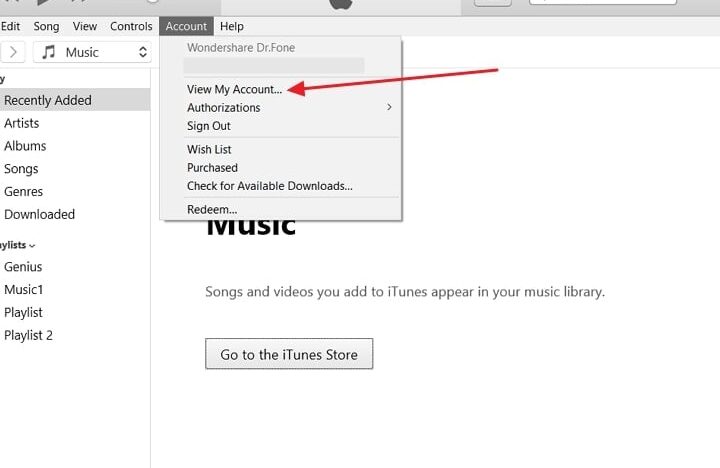Select Recently Added in sidebar
This screenshot has height=468, width=720.
click(74, 100)
